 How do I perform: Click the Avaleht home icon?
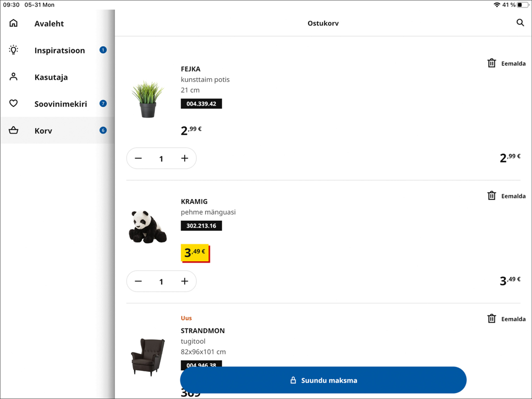pyautogui.click(x=14, y=23)
